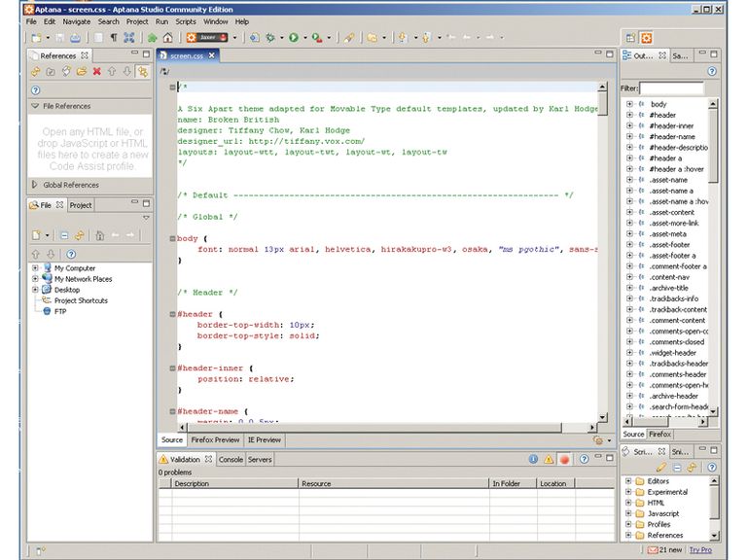This screenshot has height=560, width=747.
Task: Click the Location column header
Action: (x=555, y=483)
